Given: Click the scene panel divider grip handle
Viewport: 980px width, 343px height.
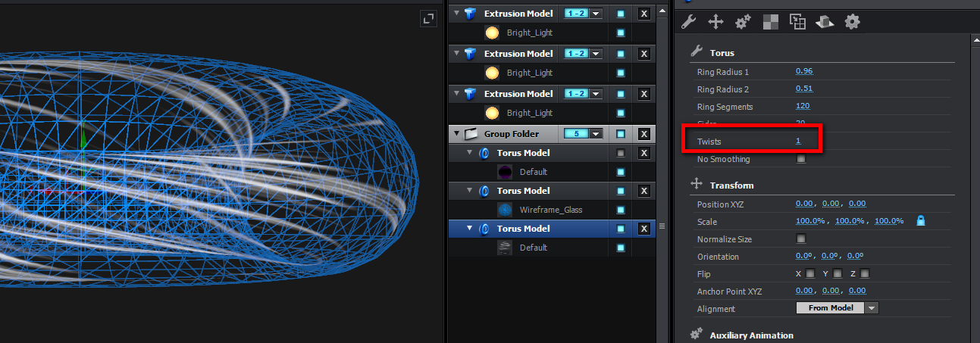Looking at the screenshot, I should coord(661,225).
